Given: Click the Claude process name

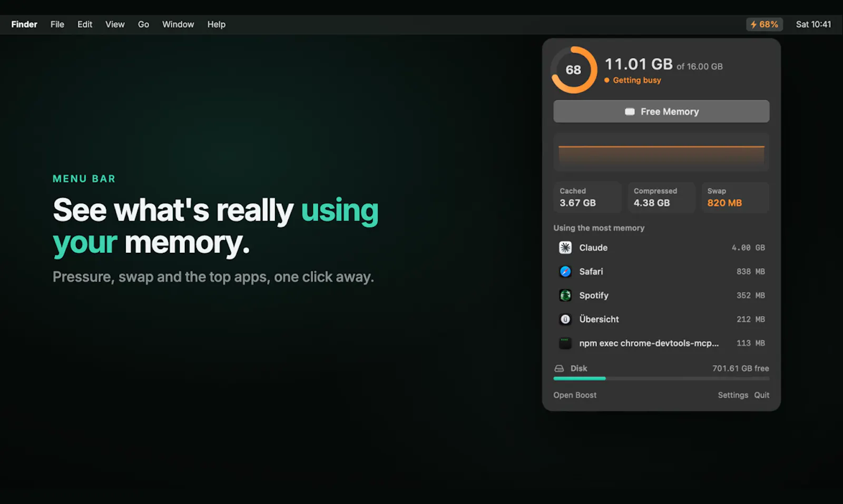Looking at the screenshot, I should pos(593,248).
